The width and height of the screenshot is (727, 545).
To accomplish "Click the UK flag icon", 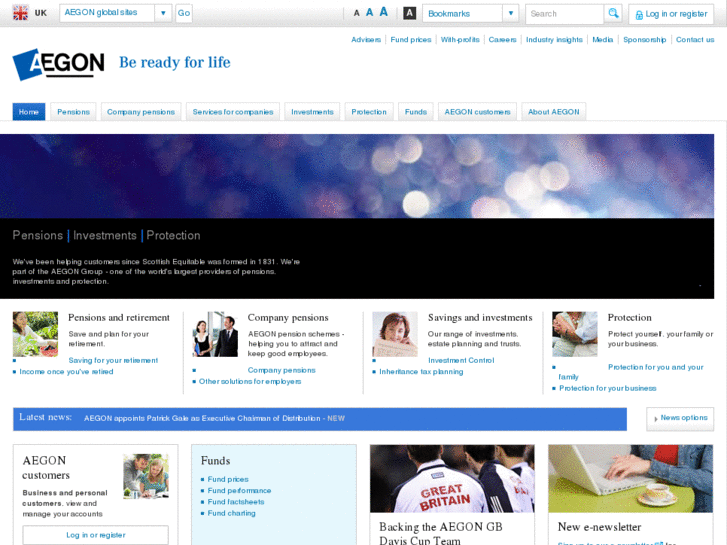I will click(x=20, y=13).
